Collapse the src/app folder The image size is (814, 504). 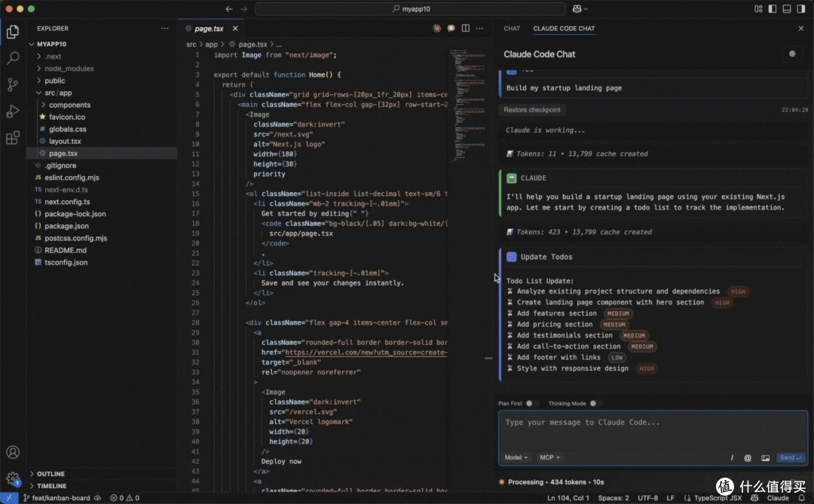point(58,93)
